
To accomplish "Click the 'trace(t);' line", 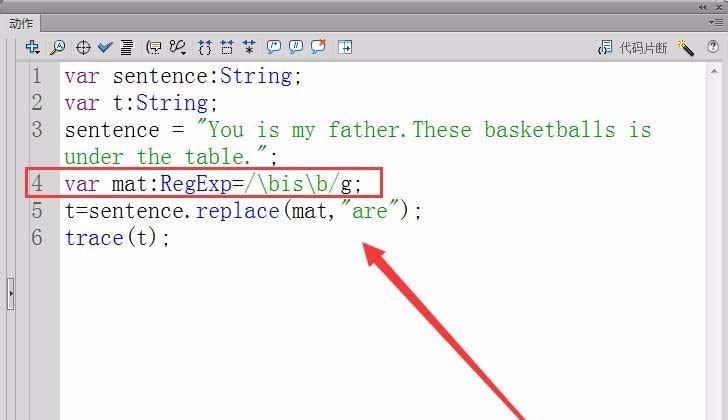I will (117, 238).
